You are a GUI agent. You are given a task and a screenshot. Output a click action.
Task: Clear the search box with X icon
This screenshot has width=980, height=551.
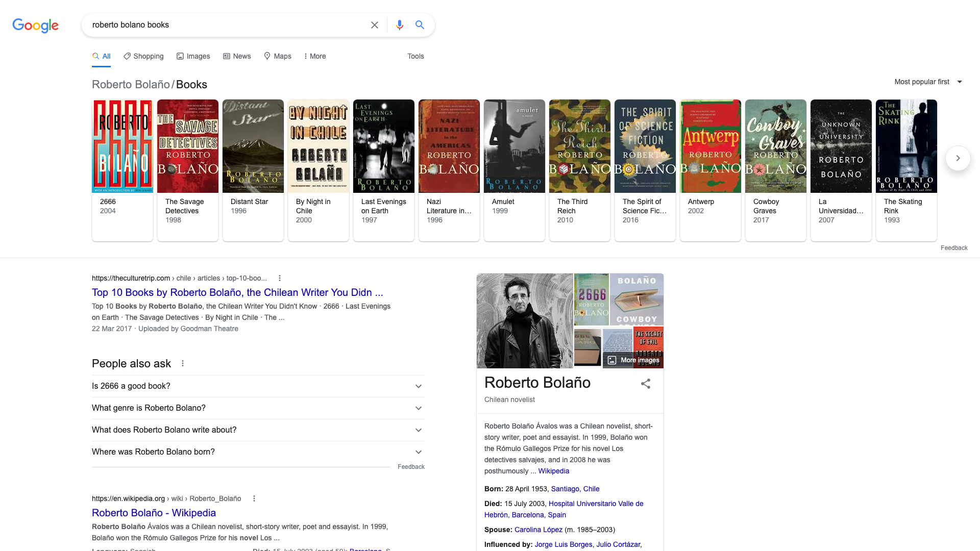[375, 25]
